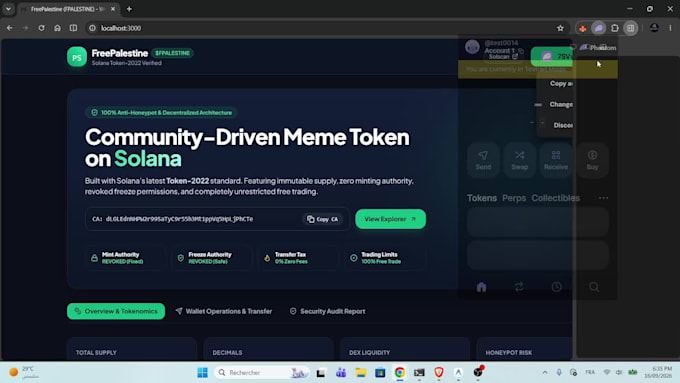Open the browser Extensions puzzle icon
The height and width of the screenshot is (383, 680).
click(x=615, y=28)
